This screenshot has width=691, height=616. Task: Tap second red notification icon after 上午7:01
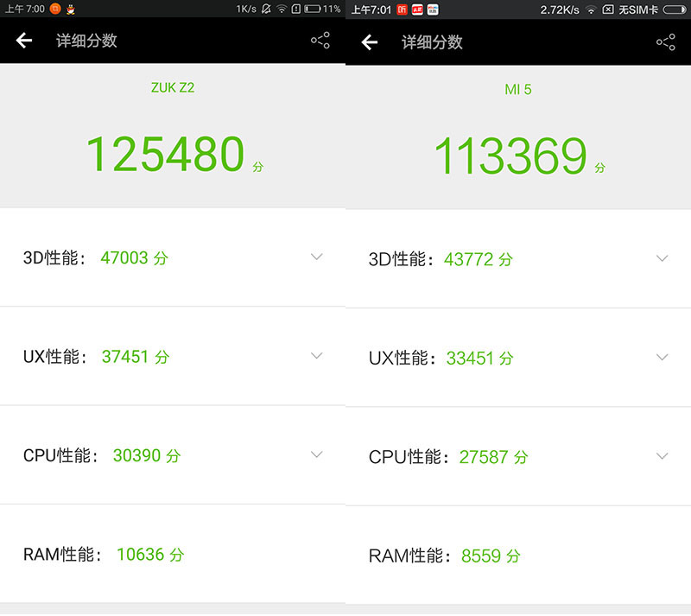[x=417, y=10]
